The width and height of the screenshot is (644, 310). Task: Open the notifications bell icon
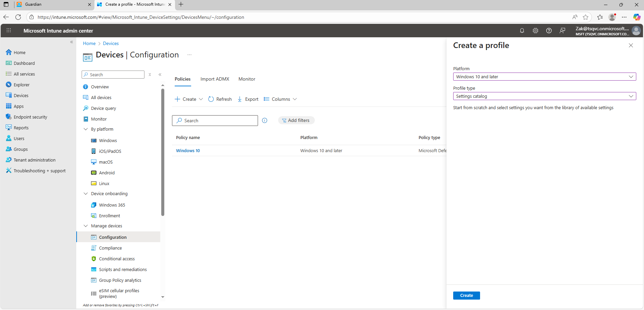coord(522,31)
